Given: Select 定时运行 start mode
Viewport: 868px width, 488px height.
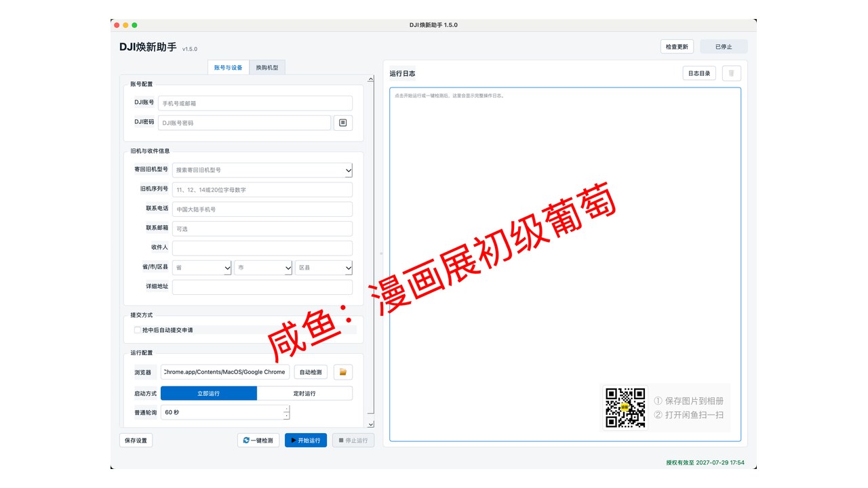Looking at the screenshot, I should point(304,393).
